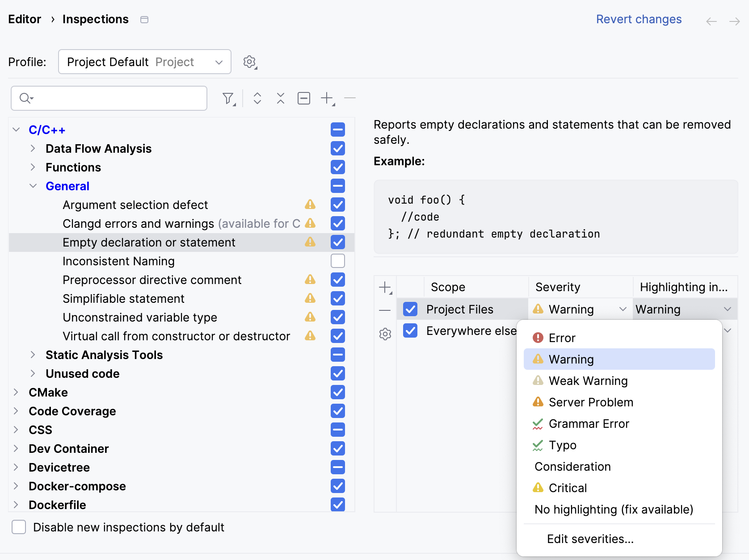Expand the Data Flow Analysis category

33,148
